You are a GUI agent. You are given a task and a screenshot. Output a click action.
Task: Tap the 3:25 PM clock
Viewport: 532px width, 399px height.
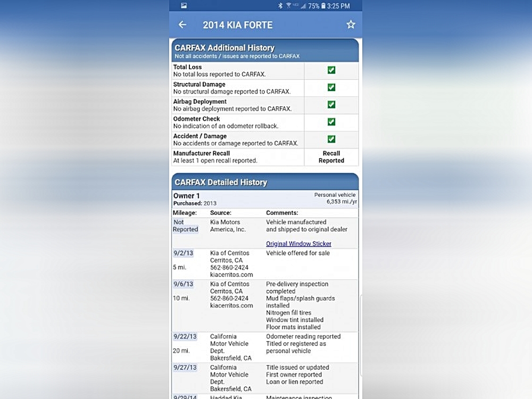338,6
